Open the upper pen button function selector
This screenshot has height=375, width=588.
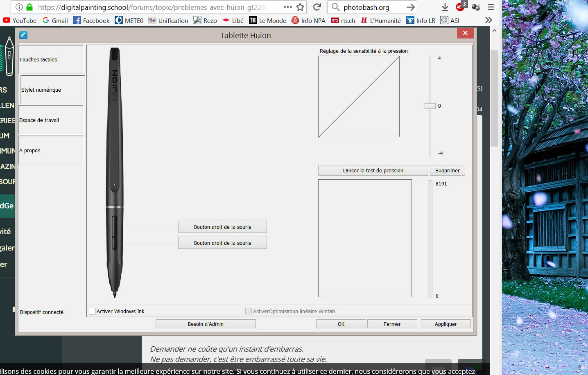(222, 227)
